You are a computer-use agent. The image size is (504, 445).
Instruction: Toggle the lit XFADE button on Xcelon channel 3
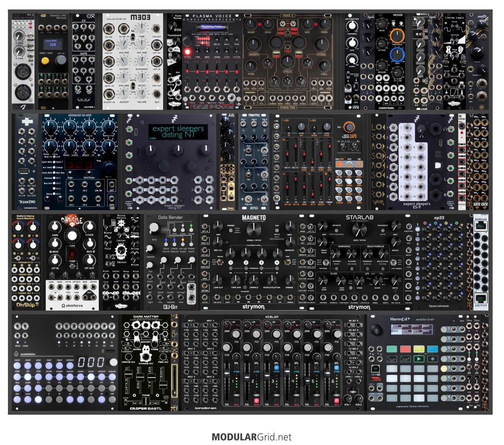tap(277, 368)
